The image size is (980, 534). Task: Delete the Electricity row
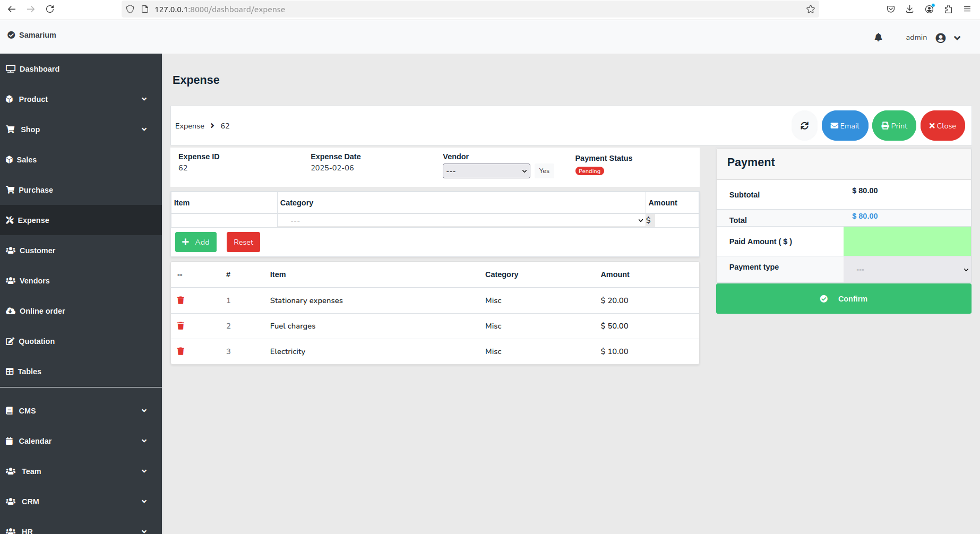180,351
